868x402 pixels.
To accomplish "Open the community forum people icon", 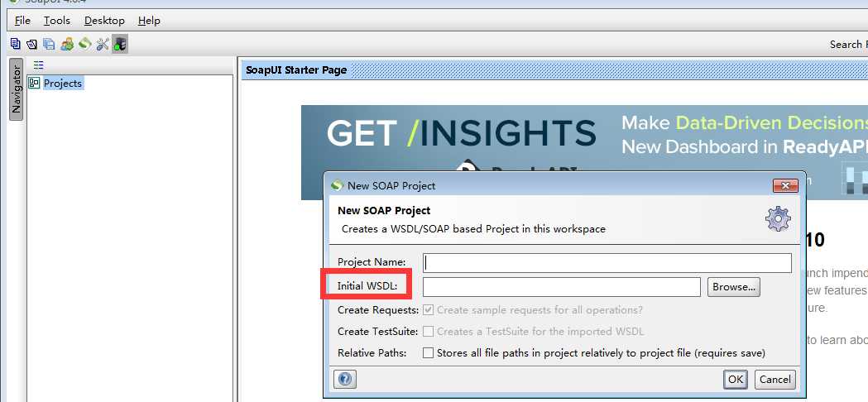I will click(67, 45).
